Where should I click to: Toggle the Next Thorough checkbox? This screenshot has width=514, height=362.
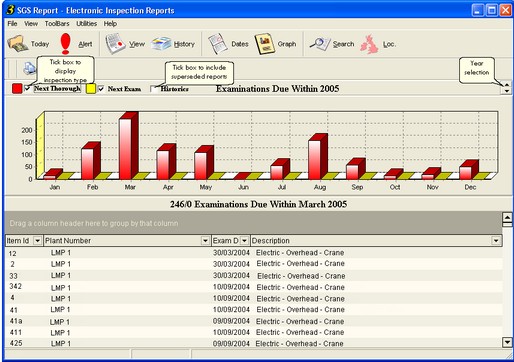pos(27,88)
